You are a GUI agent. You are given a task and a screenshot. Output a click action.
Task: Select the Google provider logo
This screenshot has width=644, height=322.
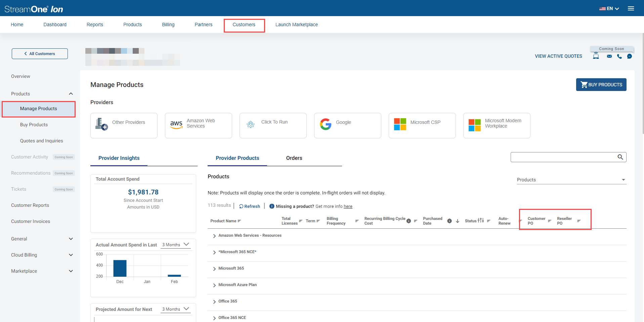[x=326, y=124]
